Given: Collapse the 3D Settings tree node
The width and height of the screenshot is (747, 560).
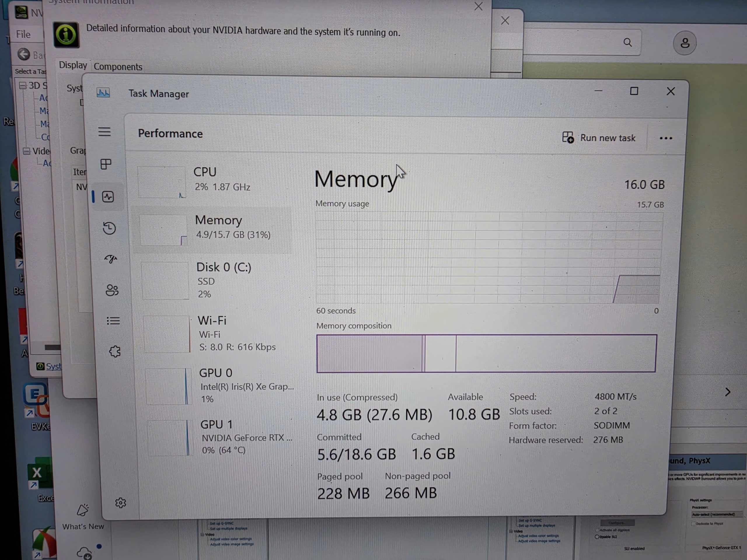Looking at the screenshot, I should (23, 85).
